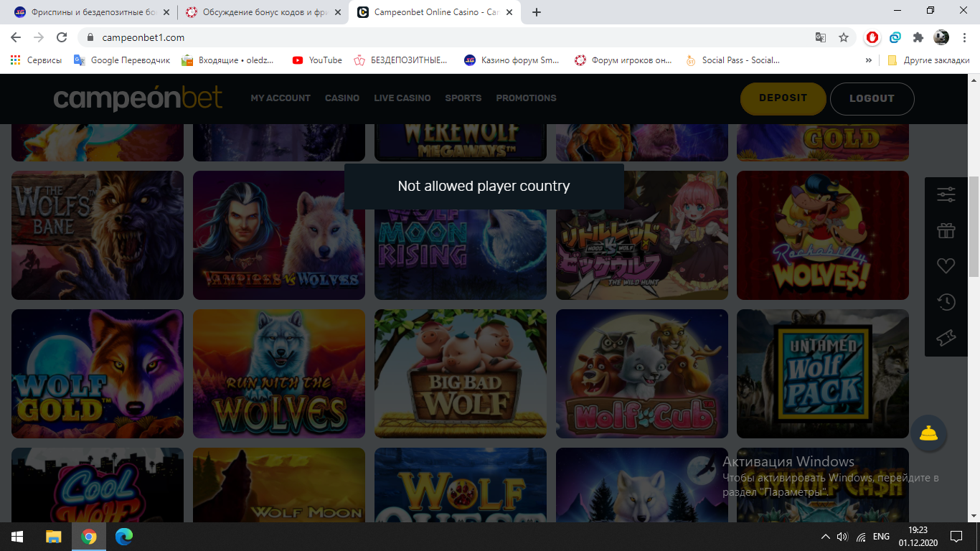Image resolution: width=980 pixels, height=551 pixels.
Task: Select the Rockabilly Wolves game tile
Action: point(823,235)
